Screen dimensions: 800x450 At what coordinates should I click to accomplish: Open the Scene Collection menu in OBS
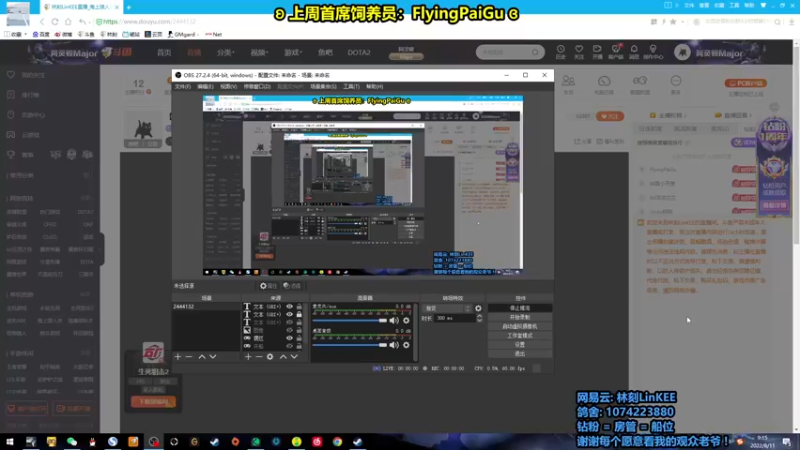(x=323, y=86)
